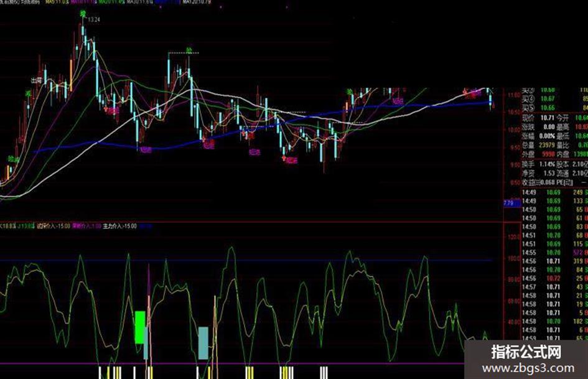Click the 主力介入 -15.00 indicator label
Image resolution: width=588 pixels, height=379 pixels.
point(120,227)
